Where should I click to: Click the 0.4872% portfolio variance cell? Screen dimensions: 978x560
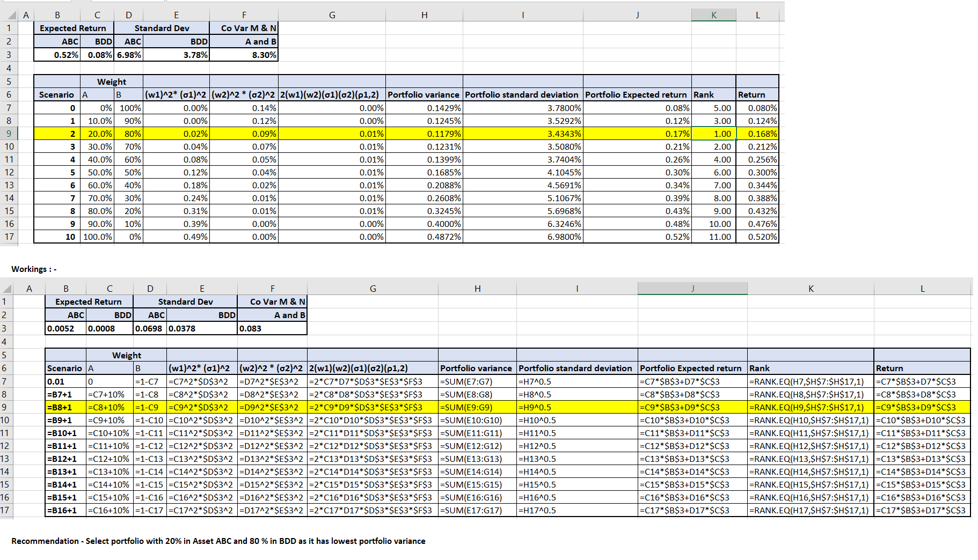(x=424, y=237)
